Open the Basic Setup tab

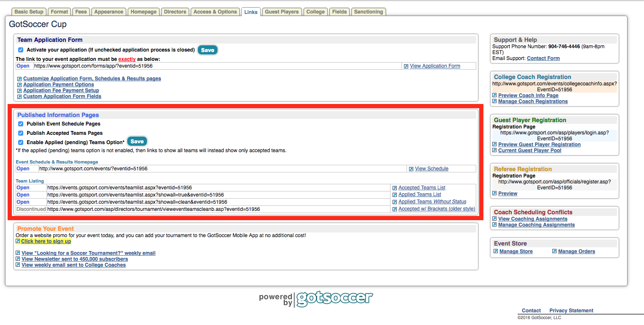click(29, 12)
